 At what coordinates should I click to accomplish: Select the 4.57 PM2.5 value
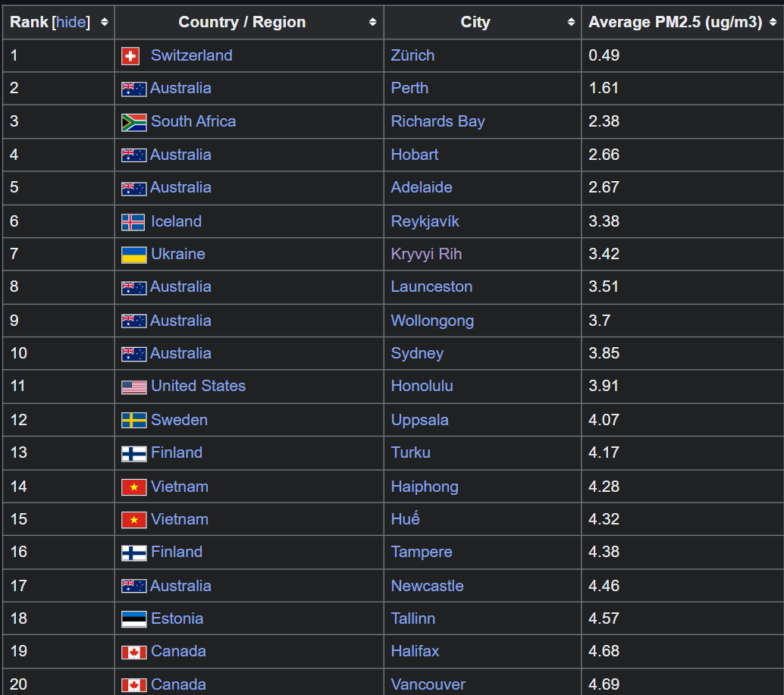point(604,618)
